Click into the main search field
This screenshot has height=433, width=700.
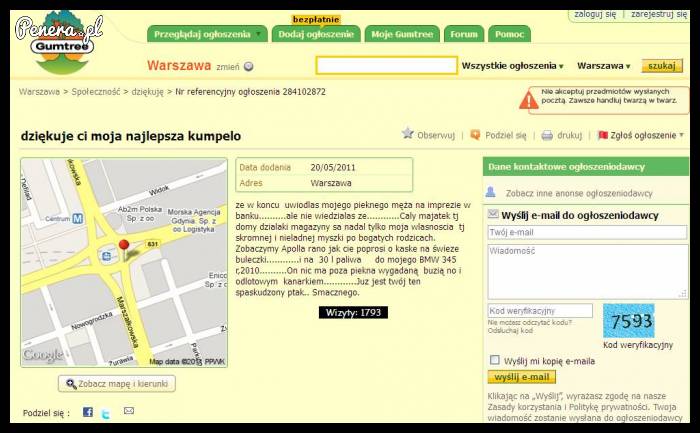point(387,66)
